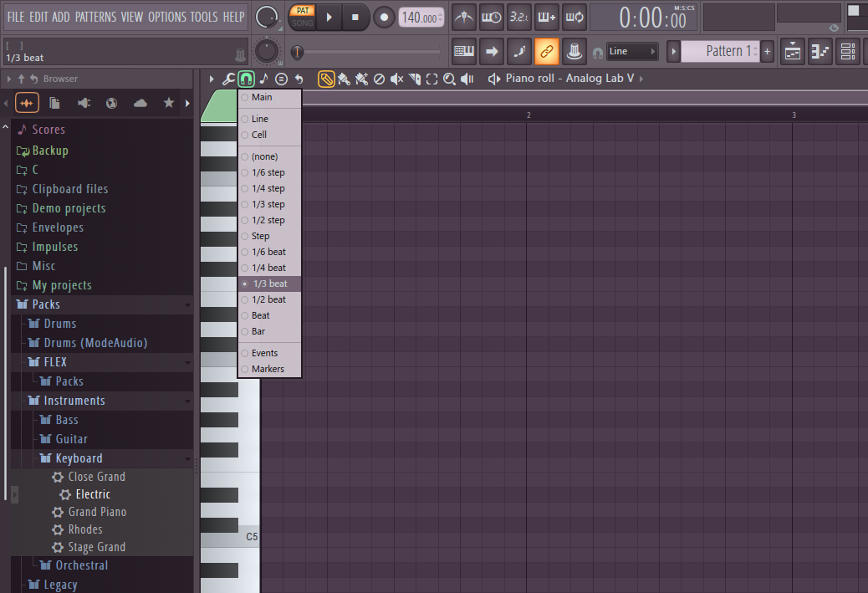Set snap to "(none)"
Viewport: 868px width, 593px height.
click(x=264, y=156)
